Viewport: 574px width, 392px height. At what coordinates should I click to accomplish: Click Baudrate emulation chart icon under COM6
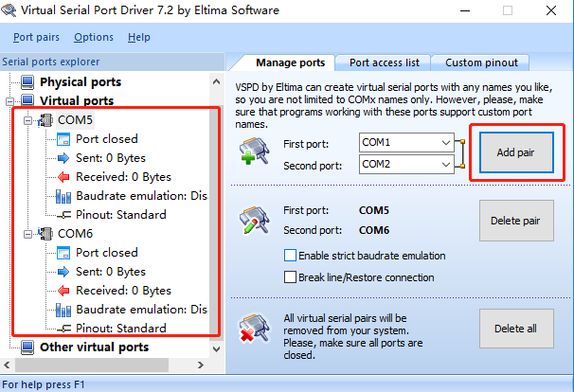(63, 310)
